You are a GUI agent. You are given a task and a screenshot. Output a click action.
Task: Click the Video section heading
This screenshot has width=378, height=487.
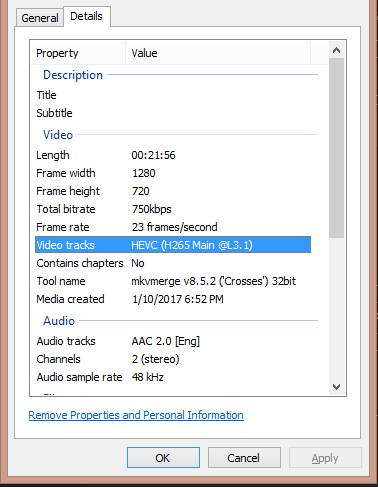tap(58, 135)
